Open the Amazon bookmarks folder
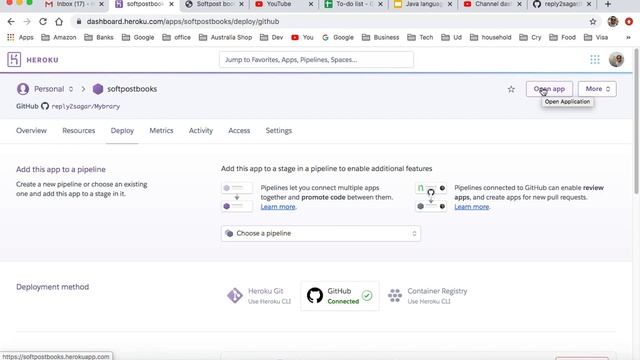This screenshot has height=360, width=640. point(59,37)
